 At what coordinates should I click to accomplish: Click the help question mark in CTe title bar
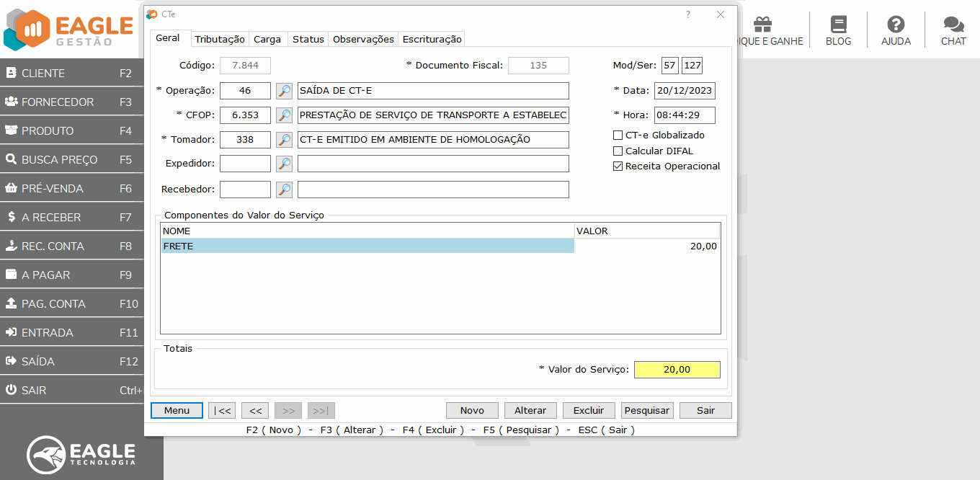[x=688, y=14]
